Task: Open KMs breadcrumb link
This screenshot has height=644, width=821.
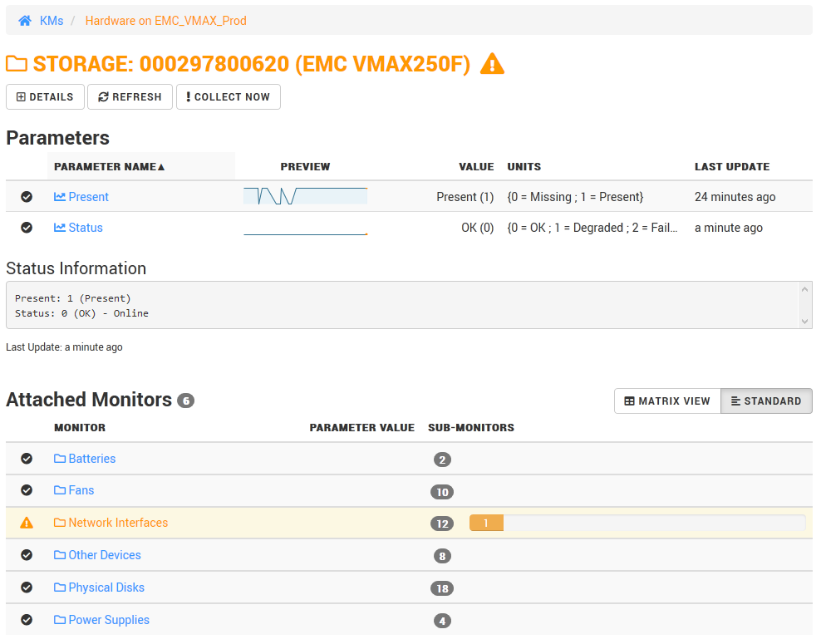Action: coord(52,21)
